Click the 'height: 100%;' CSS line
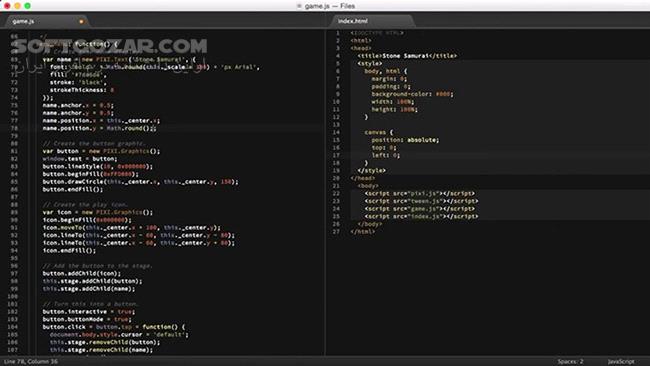The image size is (650, 366). click(x=395, y=109)
